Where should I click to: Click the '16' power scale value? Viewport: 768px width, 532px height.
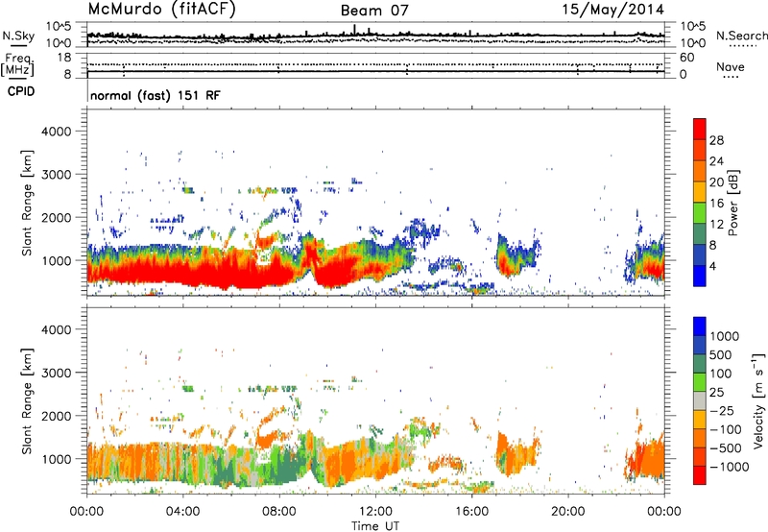click(x=716, y=204)
